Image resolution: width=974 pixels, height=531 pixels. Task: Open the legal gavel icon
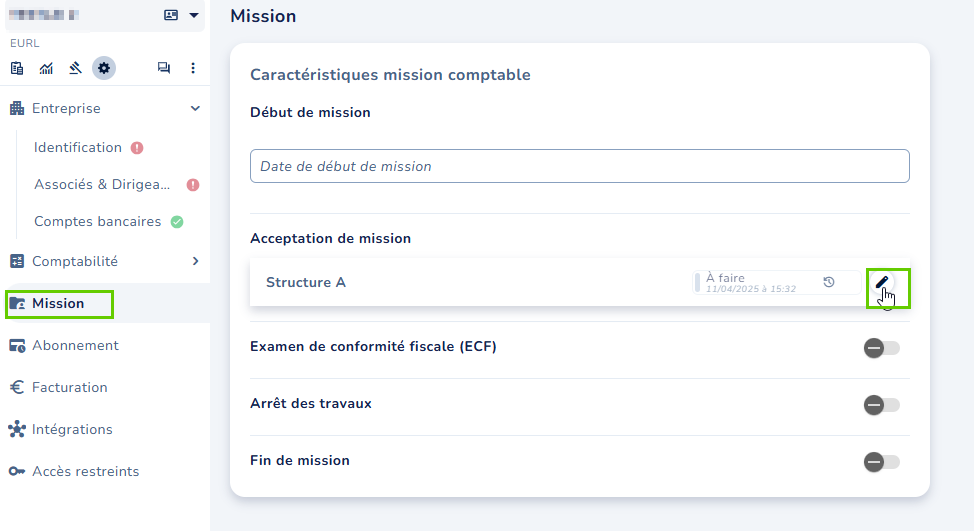pos(75,68)
